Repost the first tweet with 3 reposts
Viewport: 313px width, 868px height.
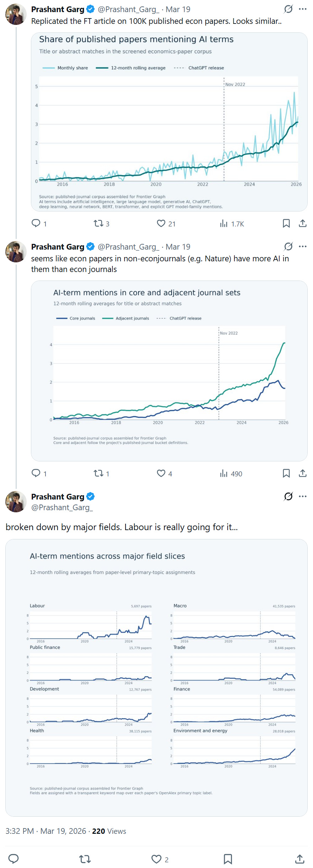click(x=98, y=223)
